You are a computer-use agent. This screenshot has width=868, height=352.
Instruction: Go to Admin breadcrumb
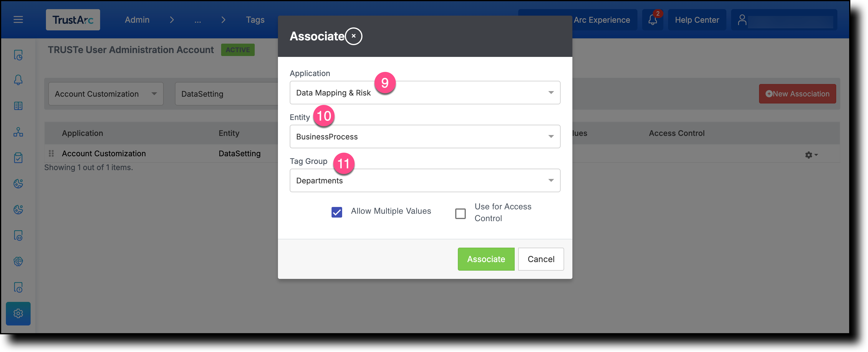(x=137, y=20)
